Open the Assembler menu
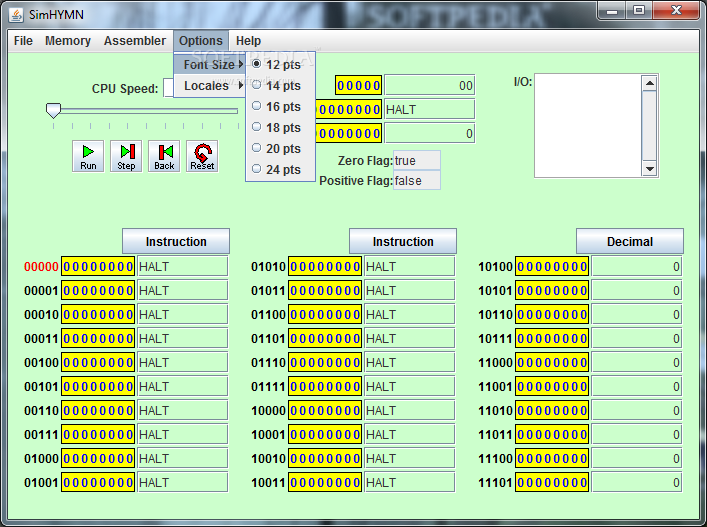707x527 pixels. pos(135,41)
